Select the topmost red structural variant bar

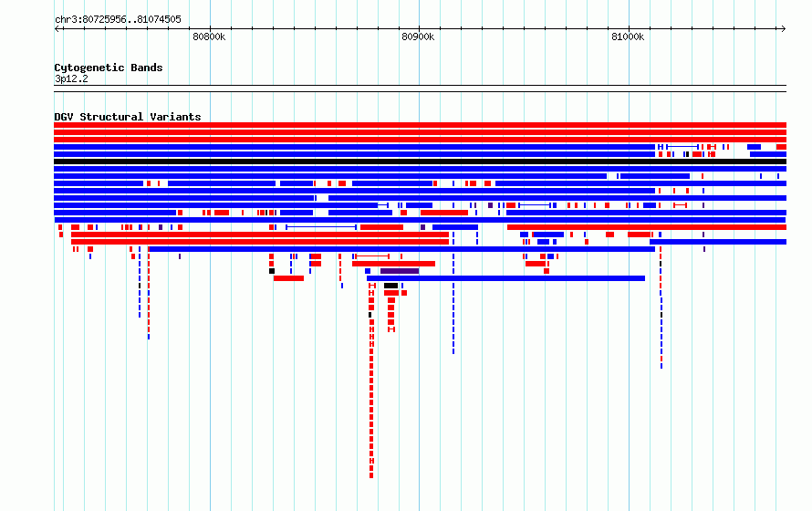420,125
